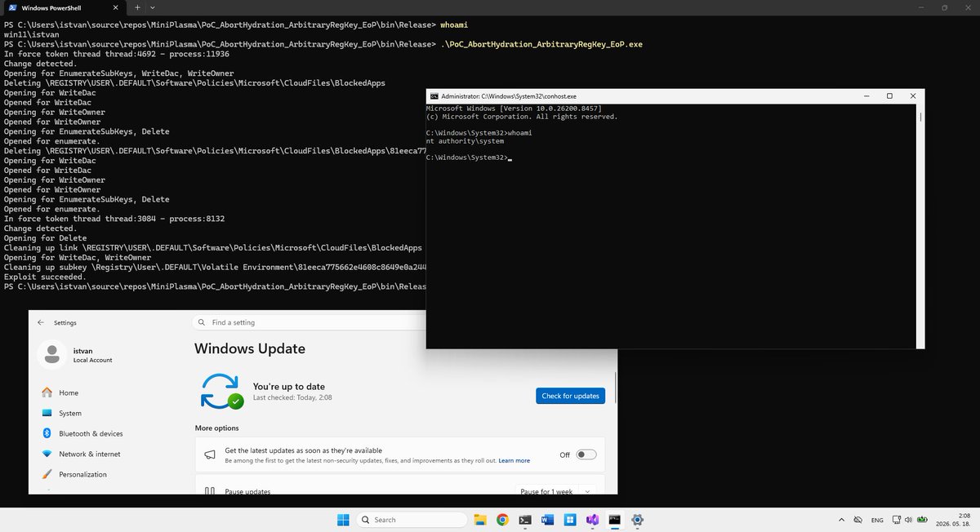Open the terminal profile dropdown arrow
980x532 pixels.
(x=152, y=7)
